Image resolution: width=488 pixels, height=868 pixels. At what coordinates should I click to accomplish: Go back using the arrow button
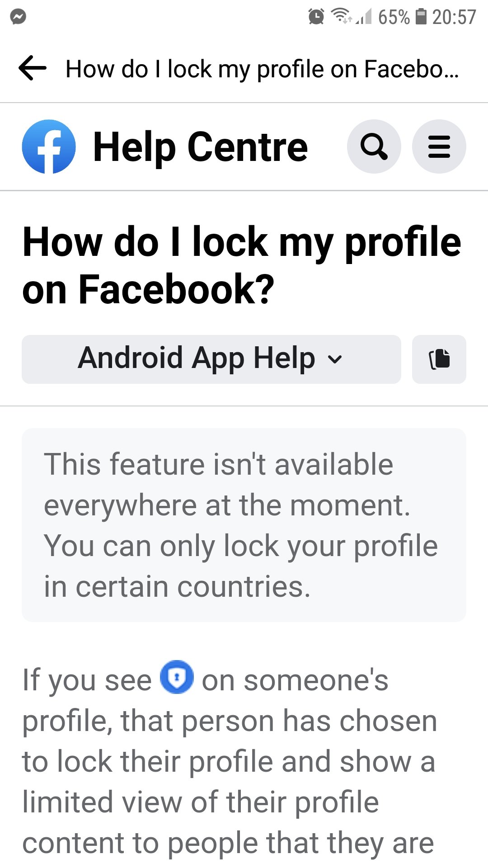[x=33, y=68]
